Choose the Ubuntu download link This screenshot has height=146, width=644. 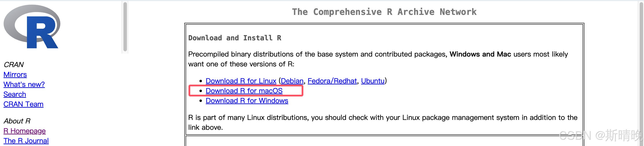click(373, 81)
